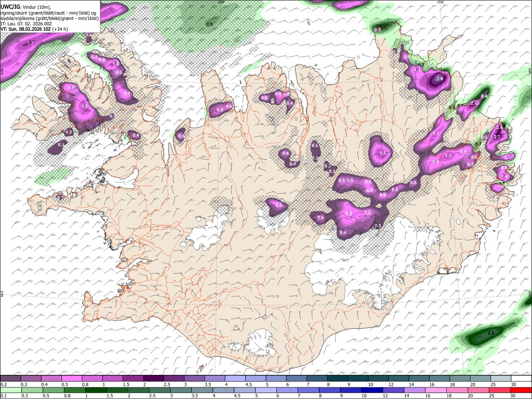Viewport: 532px width, 399px height.
Task: Click the 2.5 rain label in southeast sea
Action: tap(491, 333)
